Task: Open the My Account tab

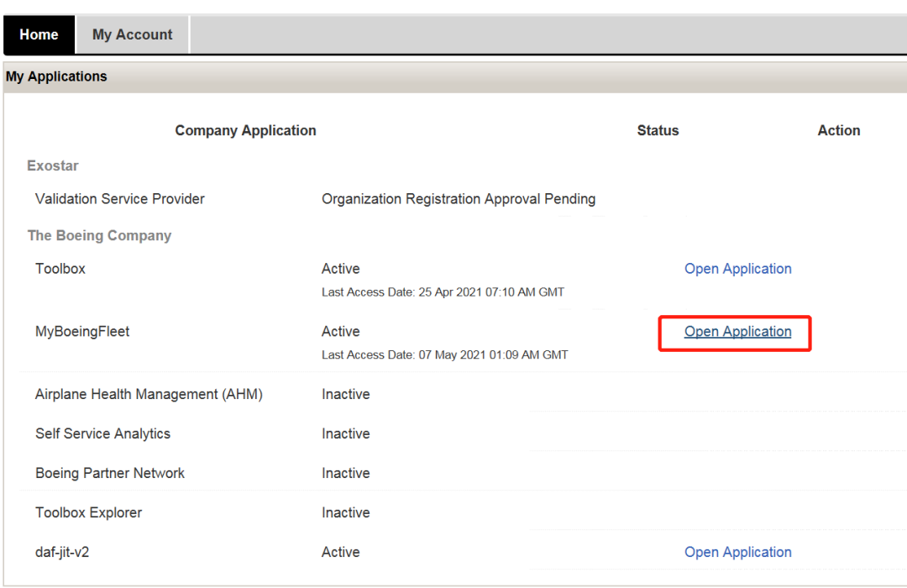Action: tap(133, 34)
